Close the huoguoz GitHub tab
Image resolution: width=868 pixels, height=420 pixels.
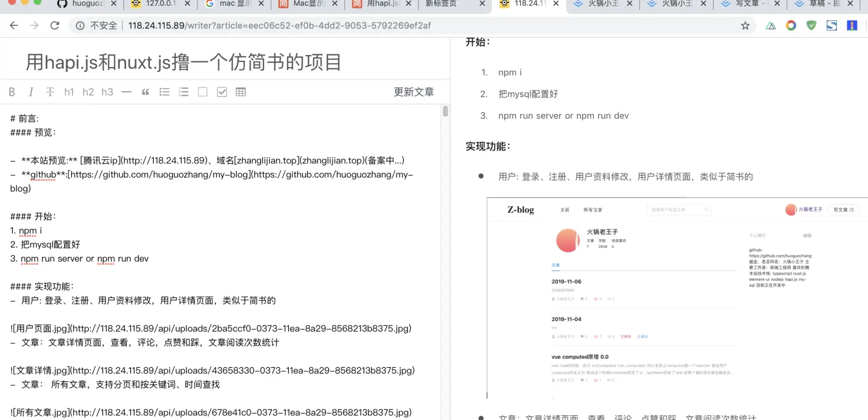[113, 4]
